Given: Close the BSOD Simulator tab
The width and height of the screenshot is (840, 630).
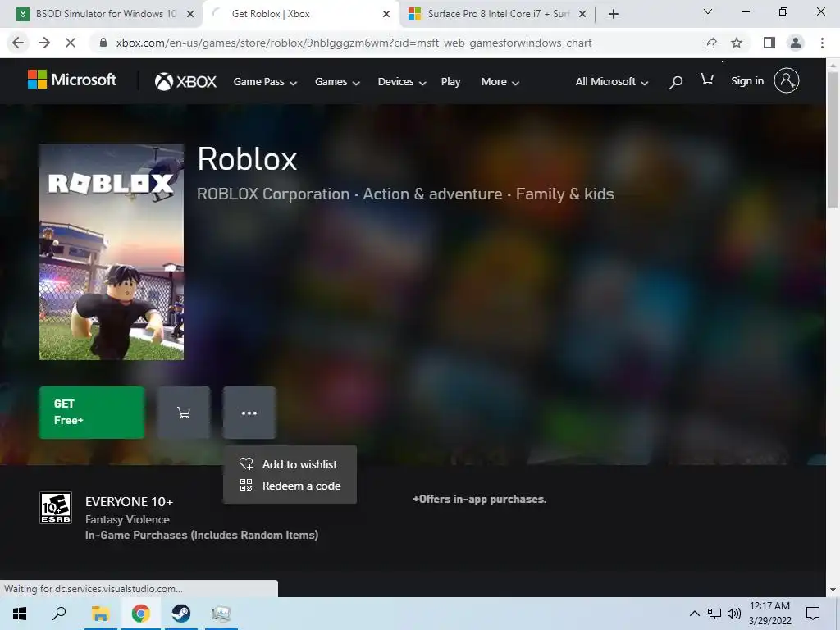Looking at the screenshot, I should (189, 14).
